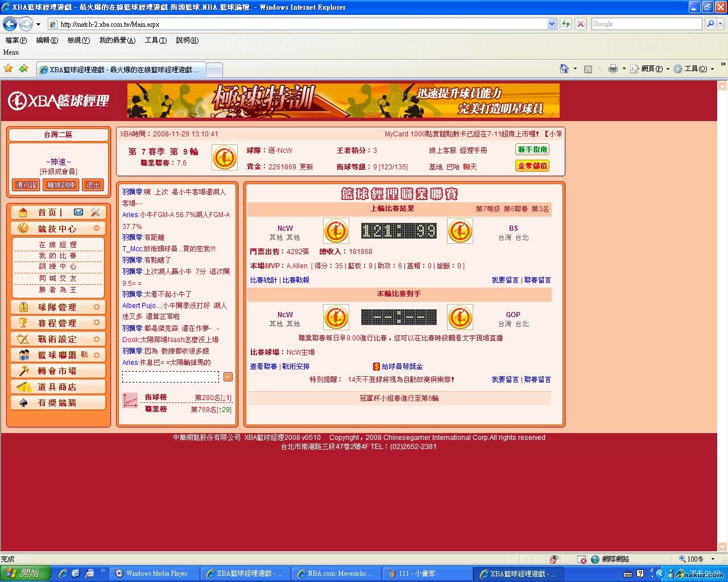Expand the 賽程管理 section
This screenshot has height=582, width=728.
97,323
